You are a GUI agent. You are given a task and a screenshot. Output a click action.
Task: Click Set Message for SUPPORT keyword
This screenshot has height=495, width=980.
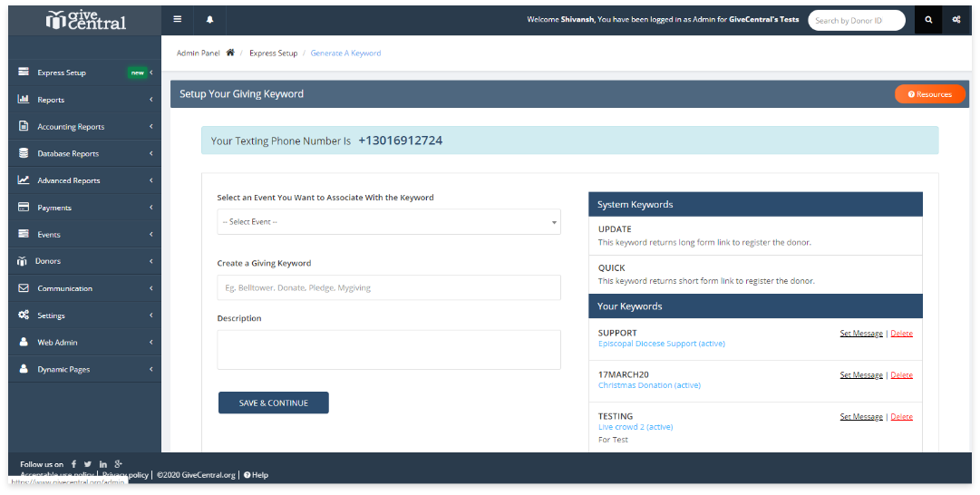(x=860, y=334)
